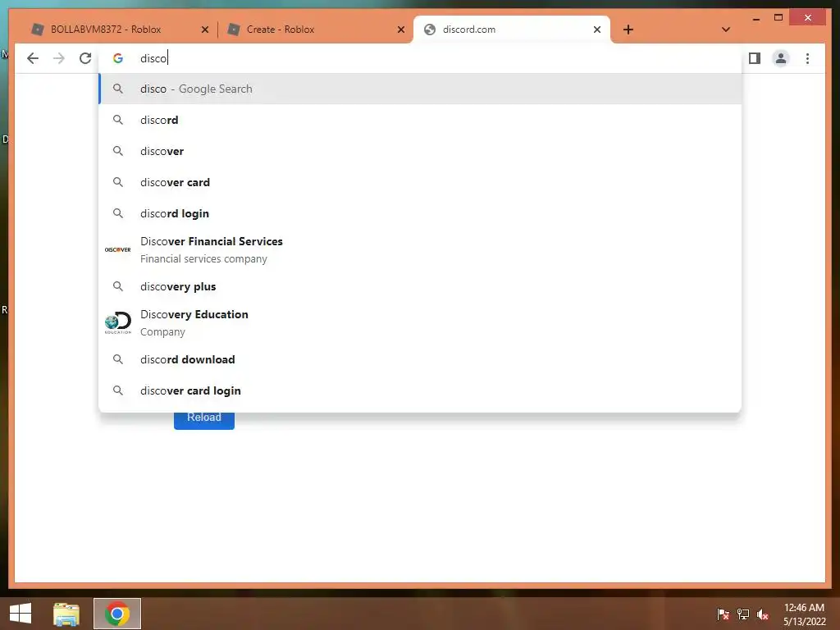840x630 pixels.
Task: Click the muted volume tray icon
Action: point(762,614)
